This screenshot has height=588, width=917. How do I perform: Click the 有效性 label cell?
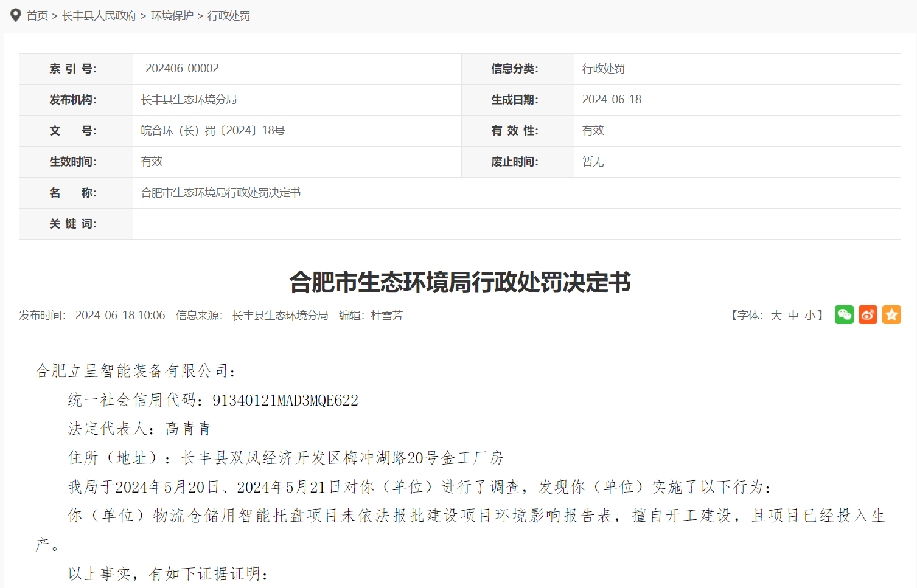(518, 131)
